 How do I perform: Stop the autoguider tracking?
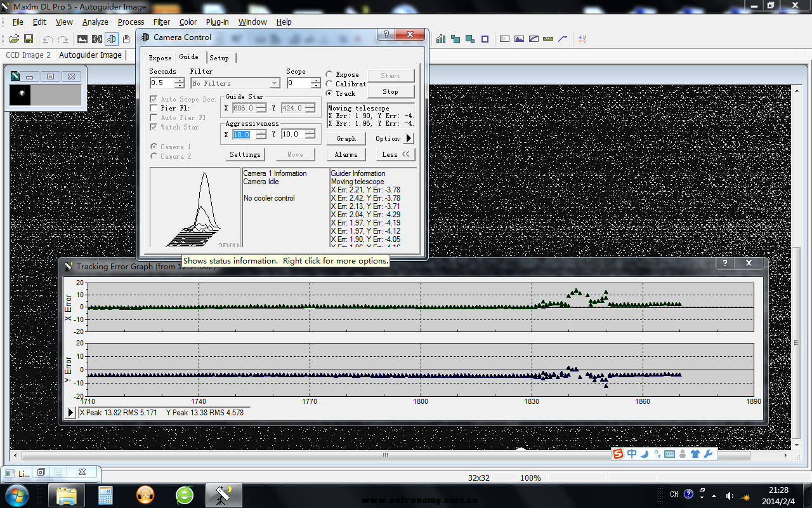[391, 91]
